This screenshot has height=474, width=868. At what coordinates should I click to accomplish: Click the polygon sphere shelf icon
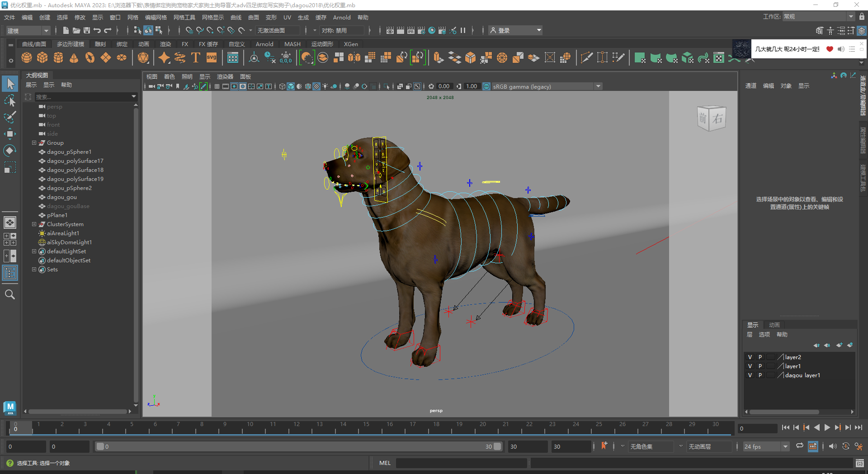tap(27, 57)
